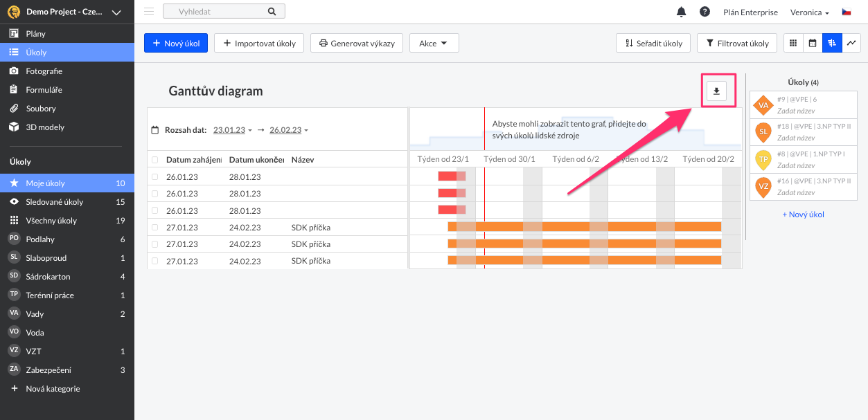Click the ZA badge for Zabezpečení
Viewport: 868px width, 420px height.
[13, 369]
